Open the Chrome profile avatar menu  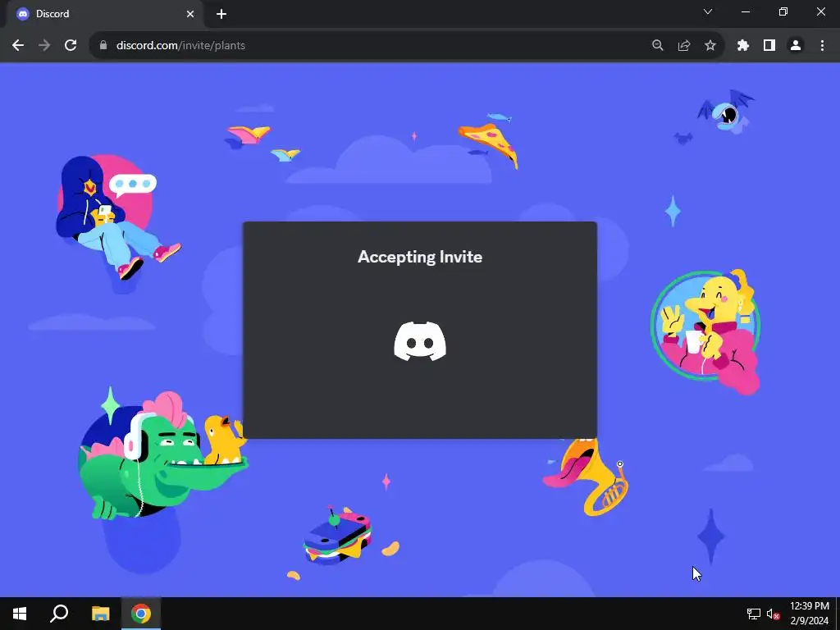[x=796, y=46]
